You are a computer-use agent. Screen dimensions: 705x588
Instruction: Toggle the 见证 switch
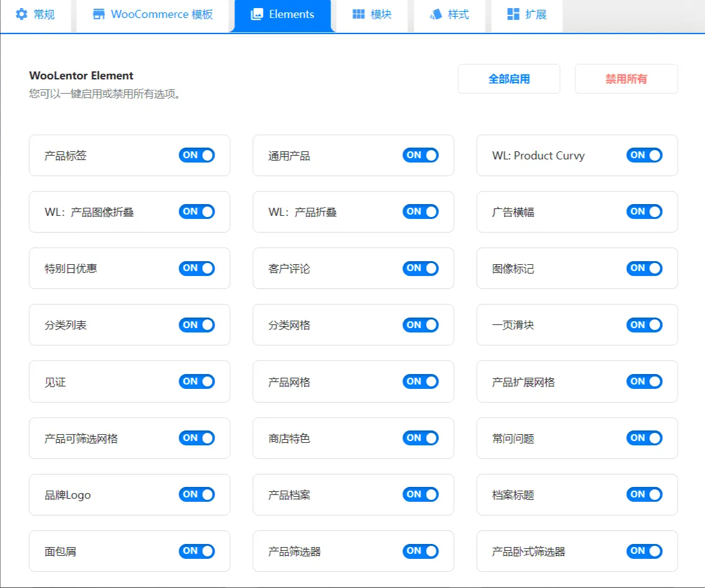click(x=197, y=381)
